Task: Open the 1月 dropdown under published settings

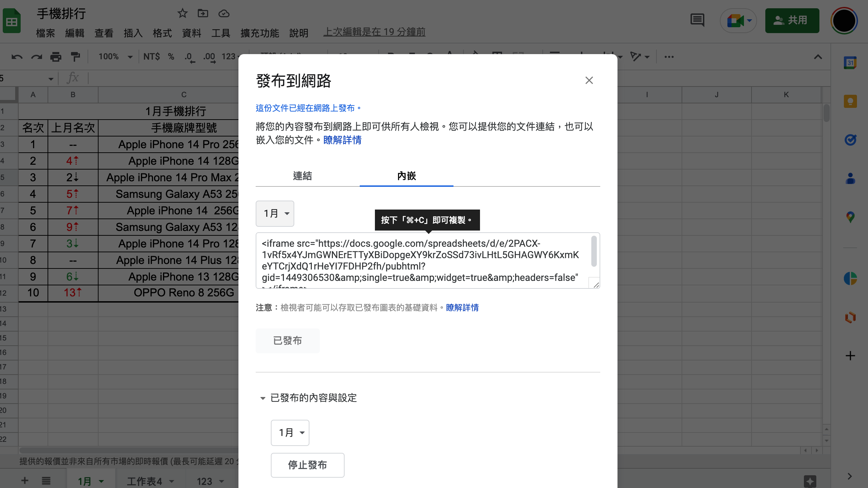Action: 290,433
